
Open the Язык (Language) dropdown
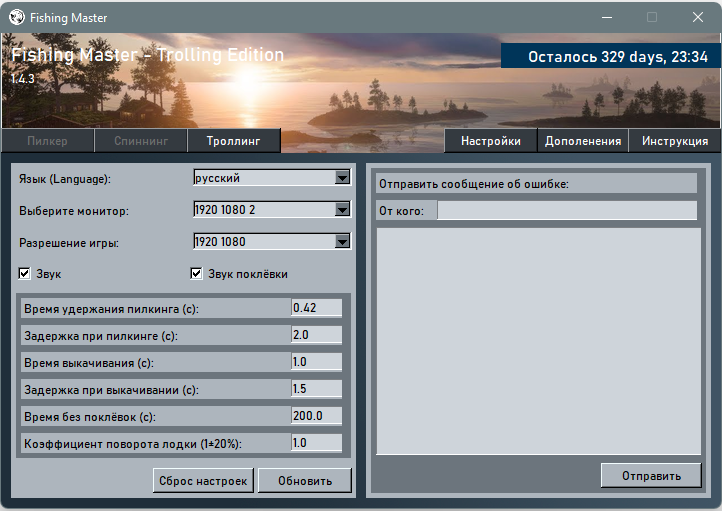point(342,178)
